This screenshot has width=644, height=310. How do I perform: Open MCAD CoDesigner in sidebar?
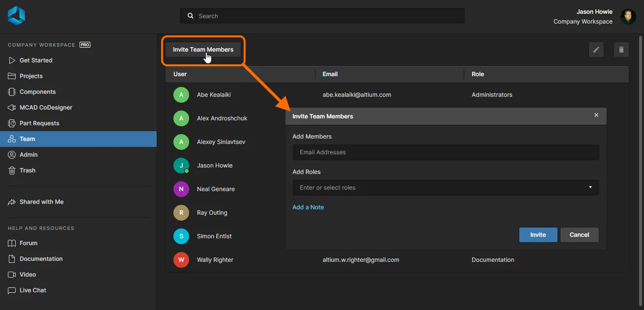[x=46, y=108]
